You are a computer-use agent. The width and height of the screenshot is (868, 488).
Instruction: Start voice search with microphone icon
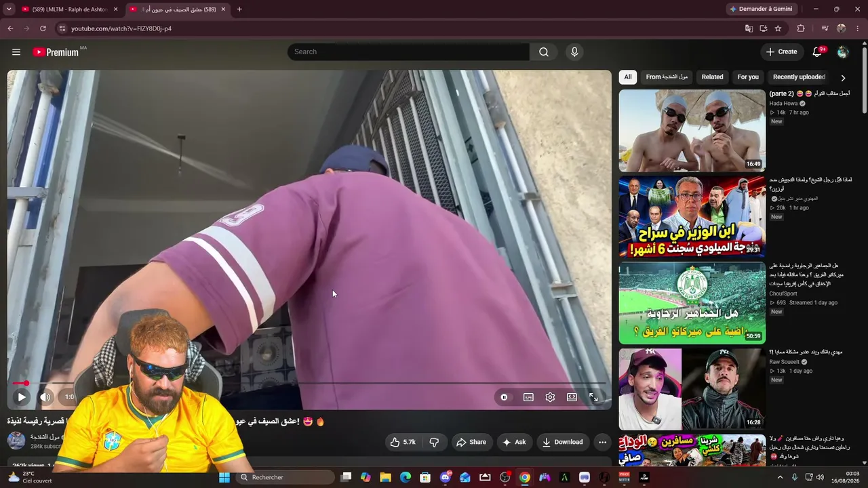point(574,52)
